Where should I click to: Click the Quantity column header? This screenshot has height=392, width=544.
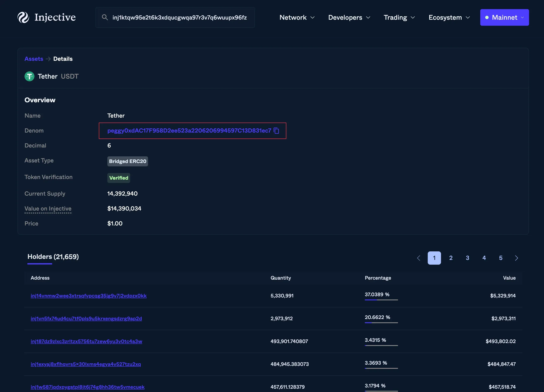click(281, 278)
